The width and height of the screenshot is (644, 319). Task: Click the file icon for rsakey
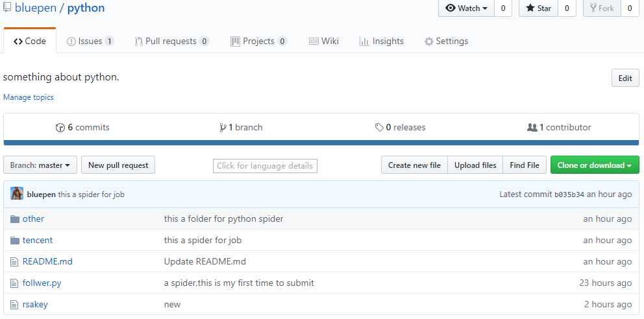tap(14, 304)
